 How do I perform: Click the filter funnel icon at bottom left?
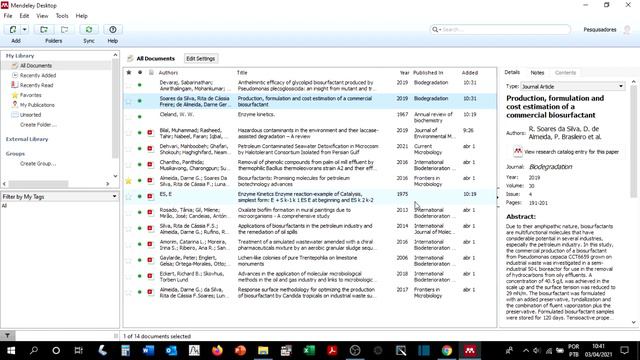click(7, 336)
